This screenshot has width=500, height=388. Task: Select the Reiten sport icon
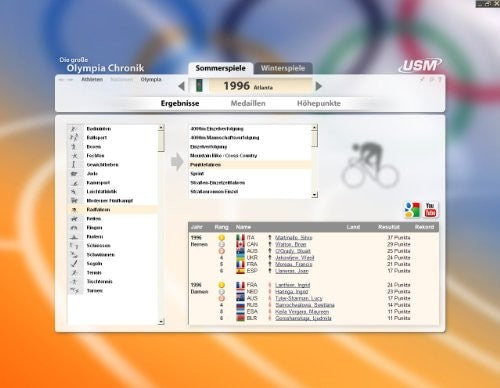tap(74, 219)
